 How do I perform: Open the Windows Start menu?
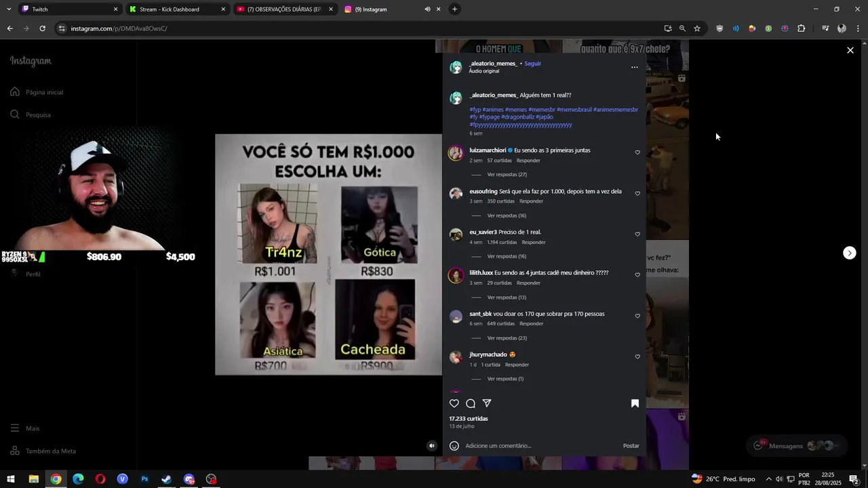coord(11,479)
